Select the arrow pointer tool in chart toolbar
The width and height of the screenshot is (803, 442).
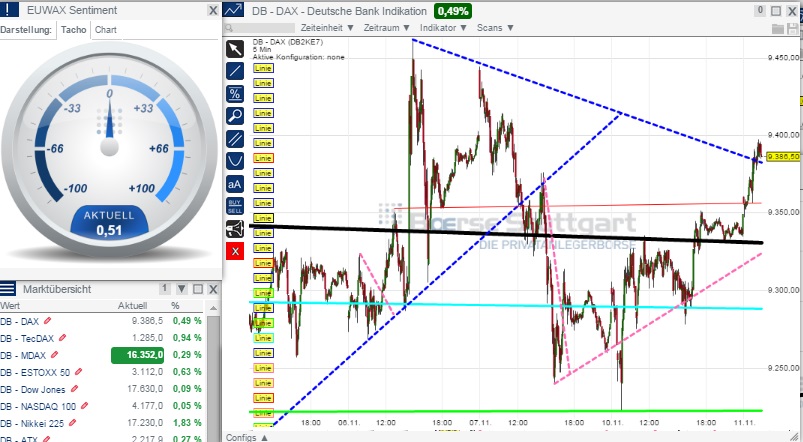click(235, 49)
